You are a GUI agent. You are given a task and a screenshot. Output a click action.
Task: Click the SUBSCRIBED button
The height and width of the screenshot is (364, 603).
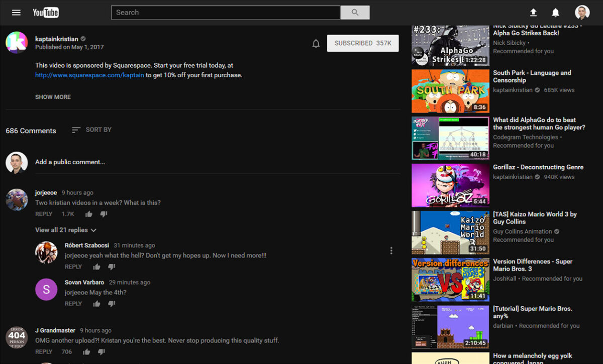363,43
